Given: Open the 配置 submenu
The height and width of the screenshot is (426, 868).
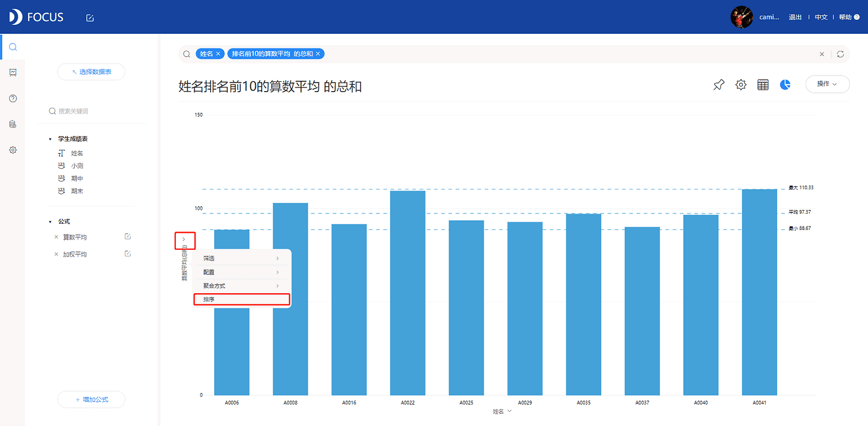Looking at the screenshot, I should pos(241,272).
